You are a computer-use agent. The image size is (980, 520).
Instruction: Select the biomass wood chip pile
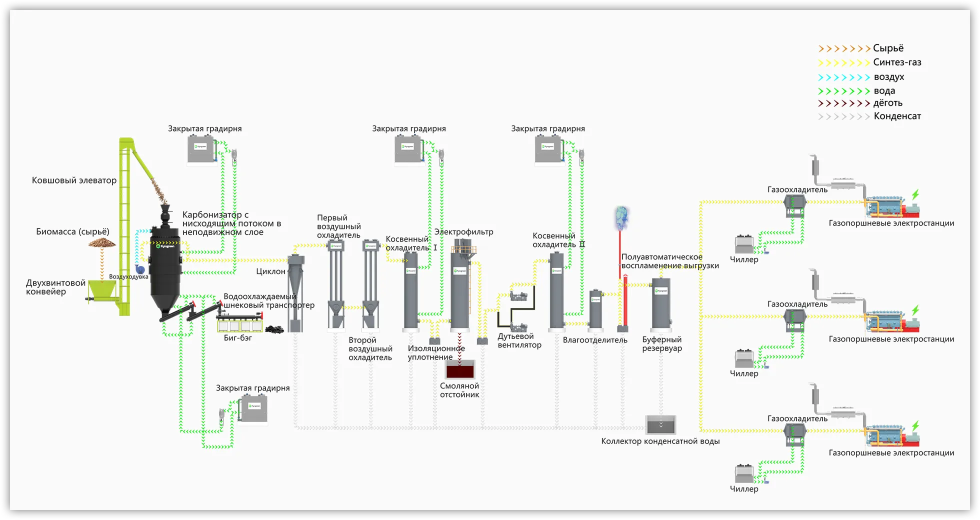pyautogui.click(x=102, y=243)
